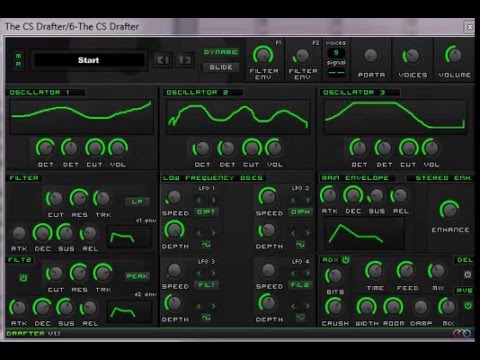Viewport: 480px width, 360px height.
Task: Click the M button beside the preset name
Action: tap(18, 56)
